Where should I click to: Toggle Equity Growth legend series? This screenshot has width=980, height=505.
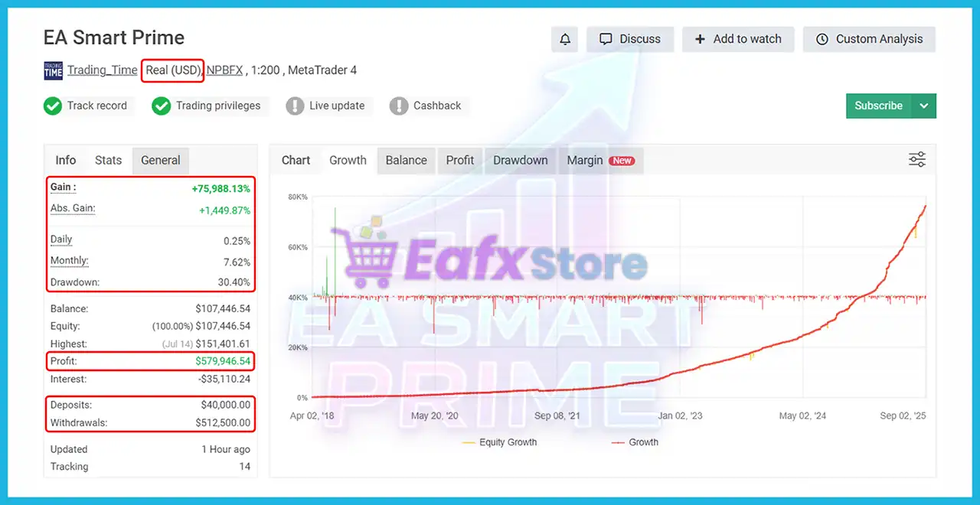pos(500,442)
